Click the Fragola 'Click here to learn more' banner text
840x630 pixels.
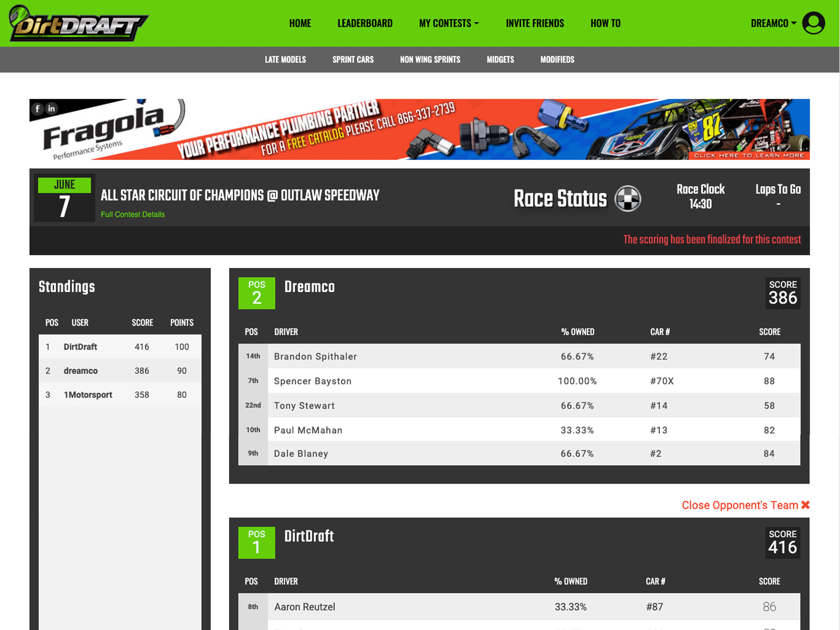749,155
